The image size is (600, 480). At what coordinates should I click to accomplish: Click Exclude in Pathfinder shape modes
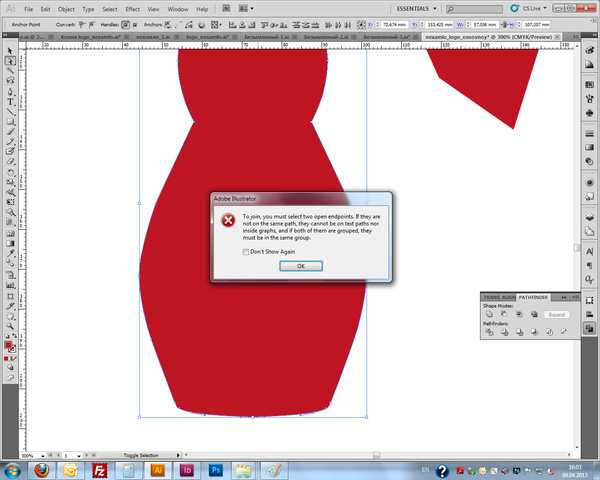534,315
